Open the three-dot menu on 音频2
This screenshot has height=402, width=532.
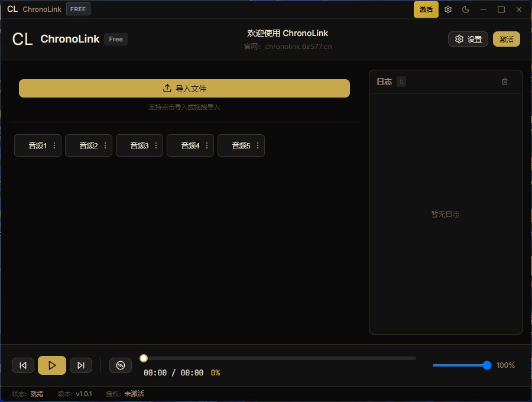tap(105, 145)
